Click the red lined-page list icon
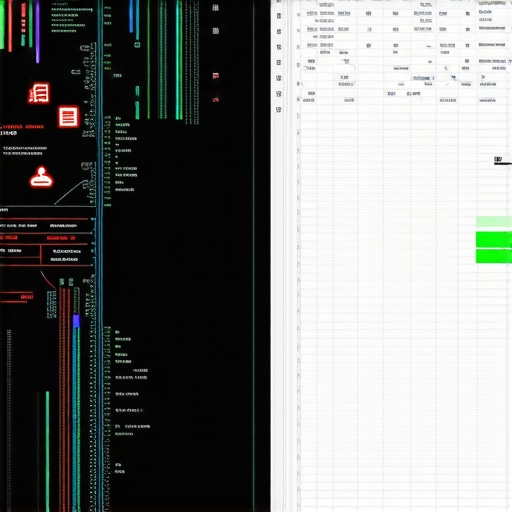Viewport: 512px width, 512px height. tap(68, 117)
